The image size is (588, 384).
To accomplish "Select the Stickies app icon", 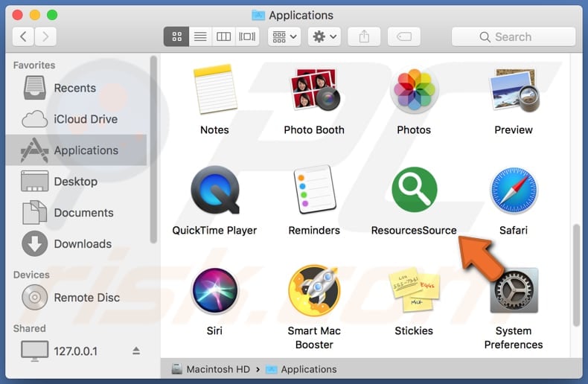I will click(414, 289).
